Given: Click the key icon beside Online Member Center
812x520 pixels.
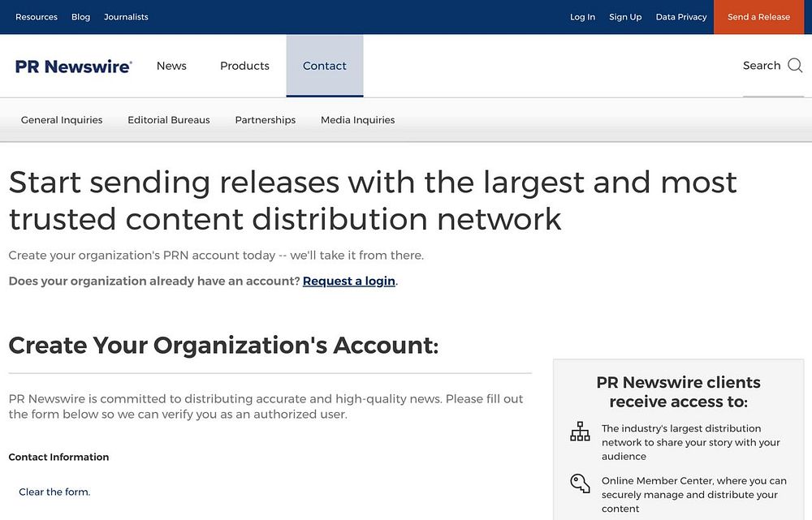Looking at the screenshot, I should [x=580, y=483].
